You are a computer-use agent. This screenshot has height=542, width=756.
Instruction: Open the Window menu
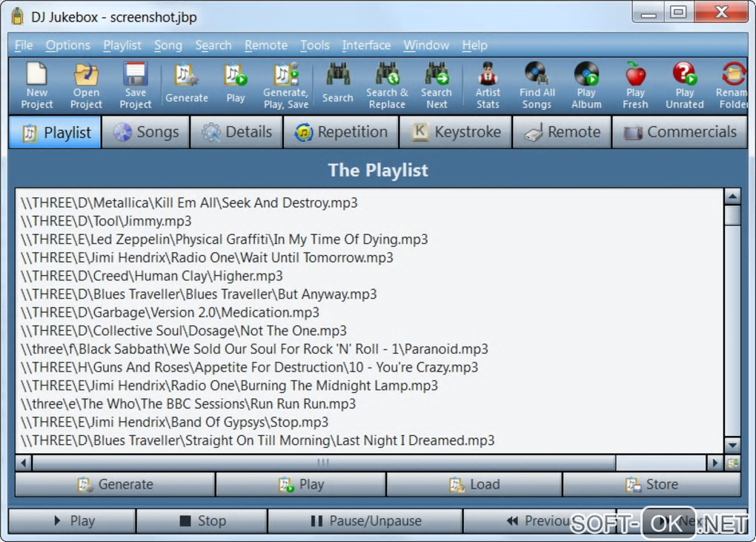pyautogui.click(x=426, y=45)
